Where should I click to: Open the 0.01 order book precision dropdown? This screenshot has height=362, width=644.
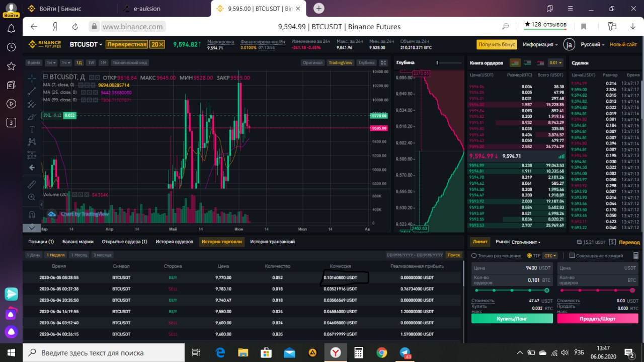555,63
